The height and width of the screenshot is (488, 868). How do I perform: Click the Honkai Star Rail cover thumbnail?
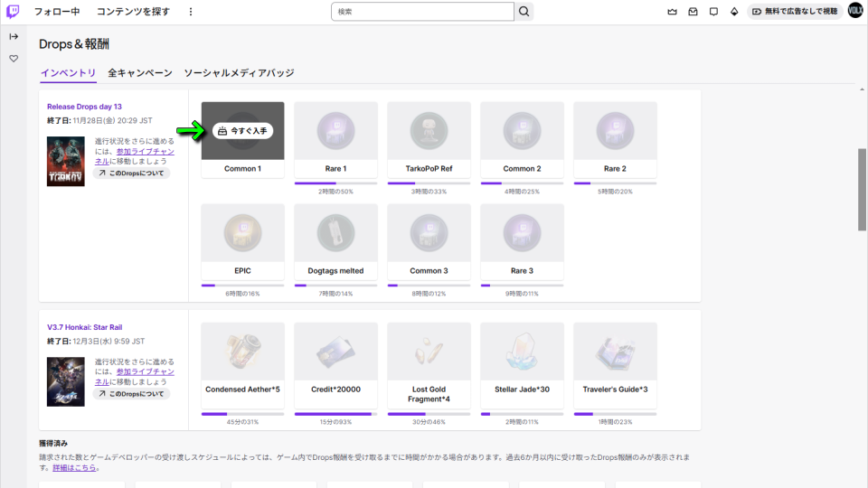point(66,381)
